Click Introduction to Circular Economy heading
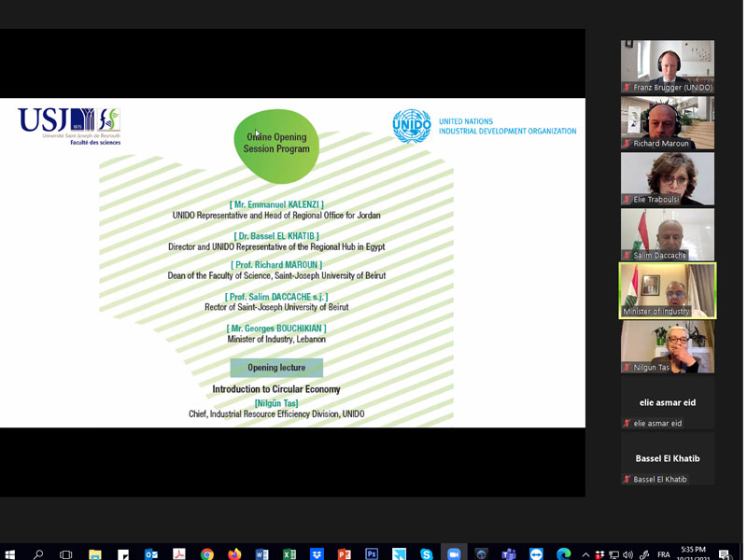747x560 pixels. (276, 389)
